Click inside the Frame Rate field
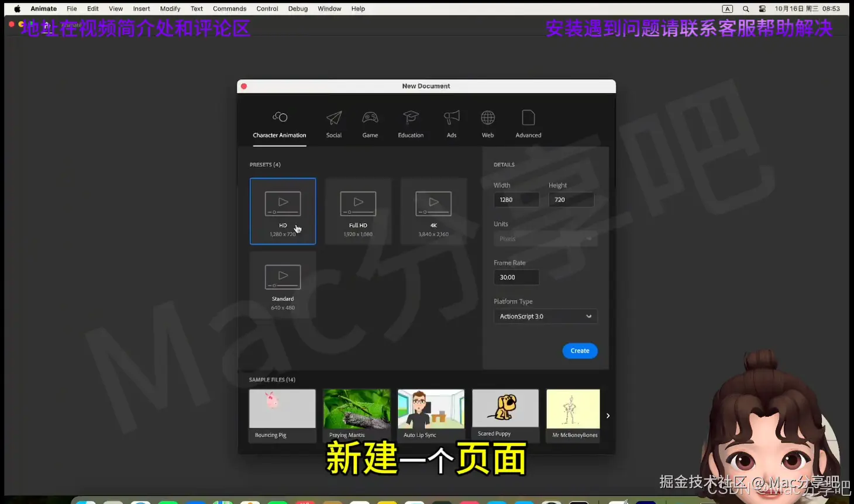Image resolution: width=854 pixels, height=504 pixels. tap(515, 277)
